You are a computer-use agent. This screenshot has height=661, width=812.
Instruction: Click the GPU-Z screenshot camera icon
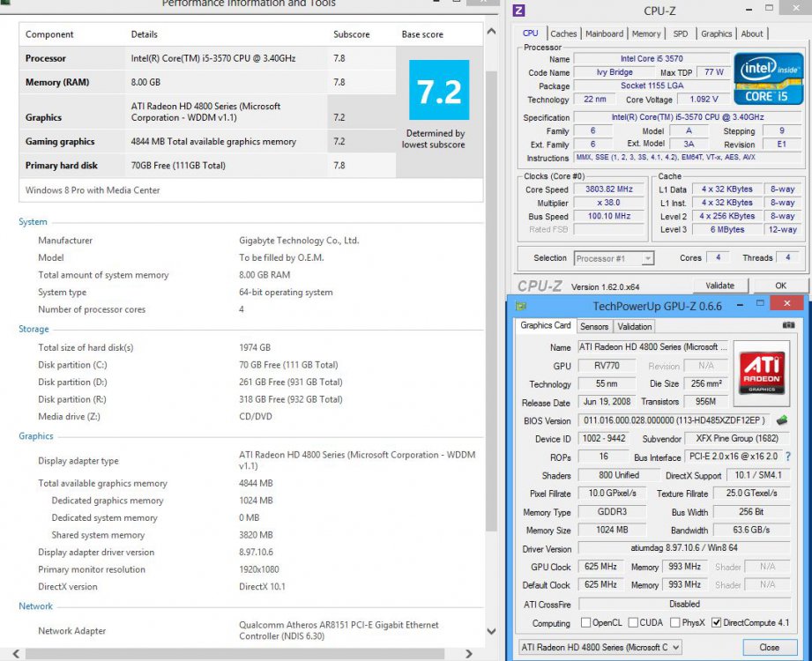click(788, 325)
